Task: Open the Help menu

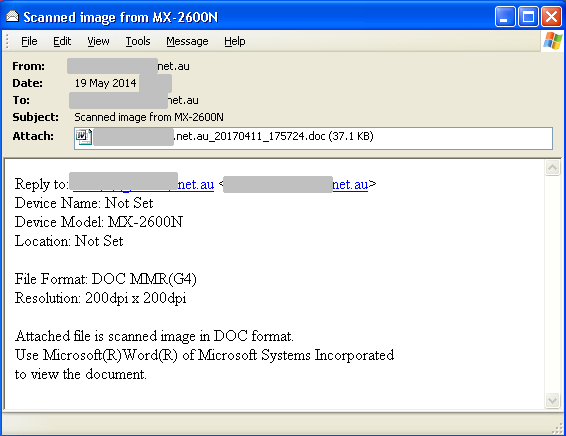Action: pos(235,42)
